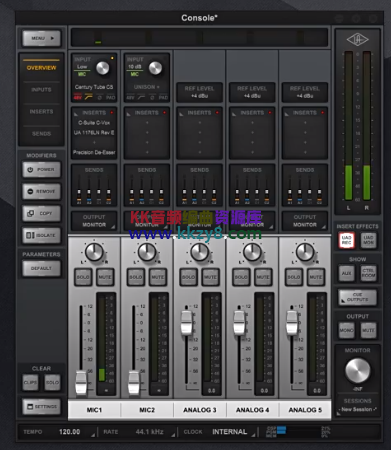Expand MIC1 inserts with the triangle
The height and width of the screenshot is (450, 391).
coord(76,114)
